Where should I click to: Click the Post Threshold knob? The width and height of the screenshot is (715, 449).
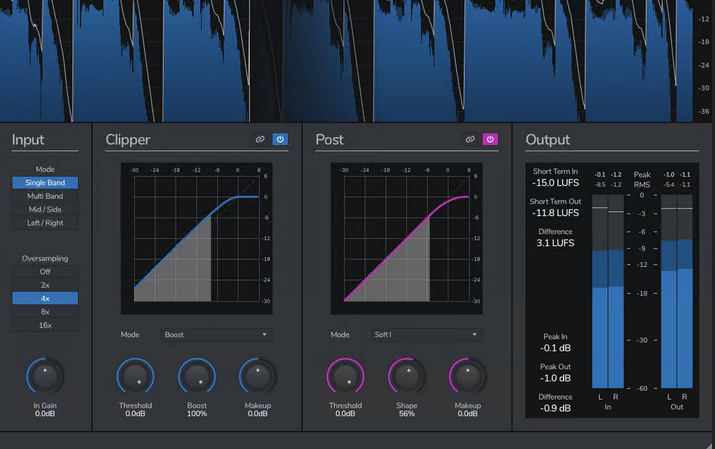pos(345,376)
